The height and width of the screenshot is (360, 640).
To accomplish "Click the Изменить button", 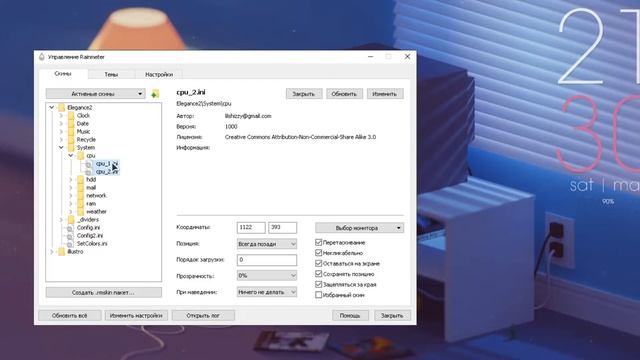I will (385, 94).
